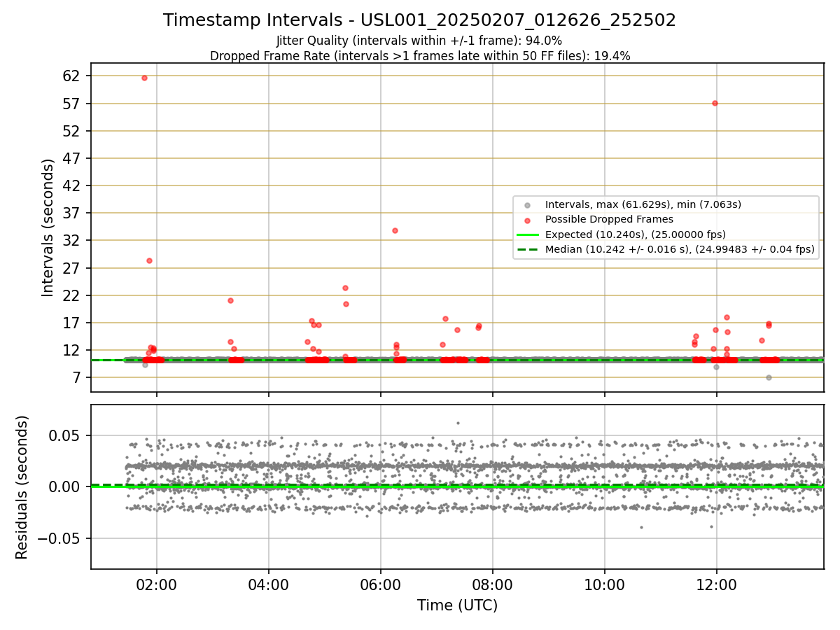The image size is (840, 630).
Task: Click the "02:00" x-axis tick label
Action: (157, 585)
